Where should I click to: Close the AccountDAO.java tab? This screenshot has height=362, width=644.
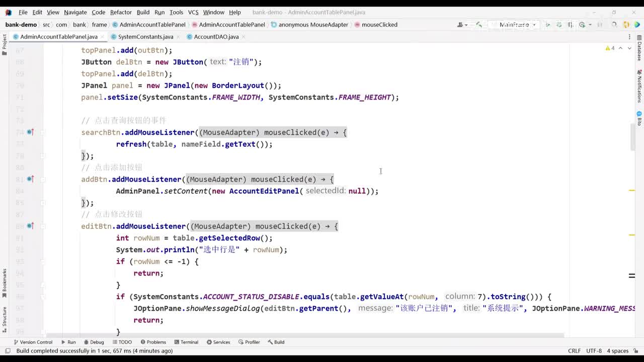tap(244, 37)
